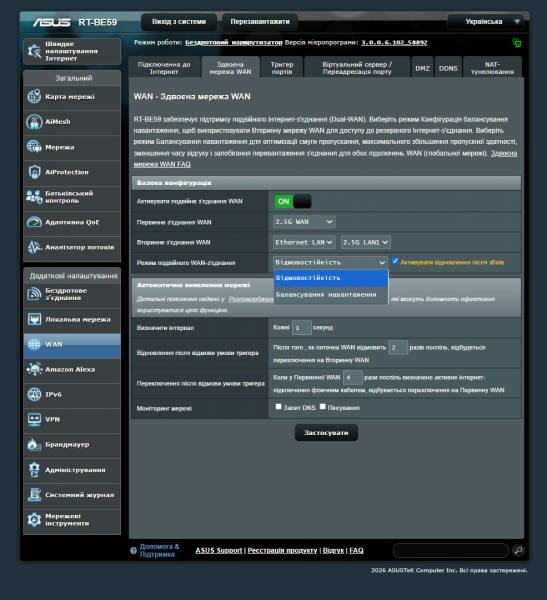Click Локальна мережа LAN icon
The width and height of the screenshot is (547, 600).
34,319
